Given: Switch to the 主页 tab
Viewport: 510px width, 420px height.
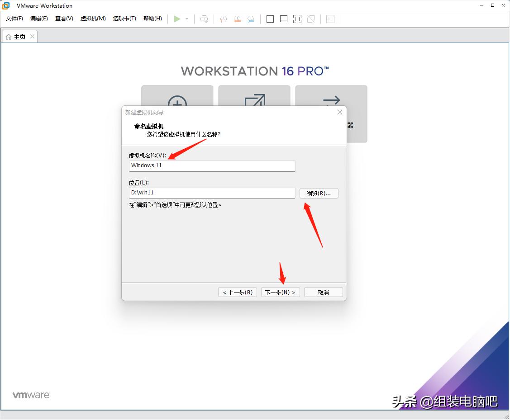Looking at the screenshot, I should 19,36.
